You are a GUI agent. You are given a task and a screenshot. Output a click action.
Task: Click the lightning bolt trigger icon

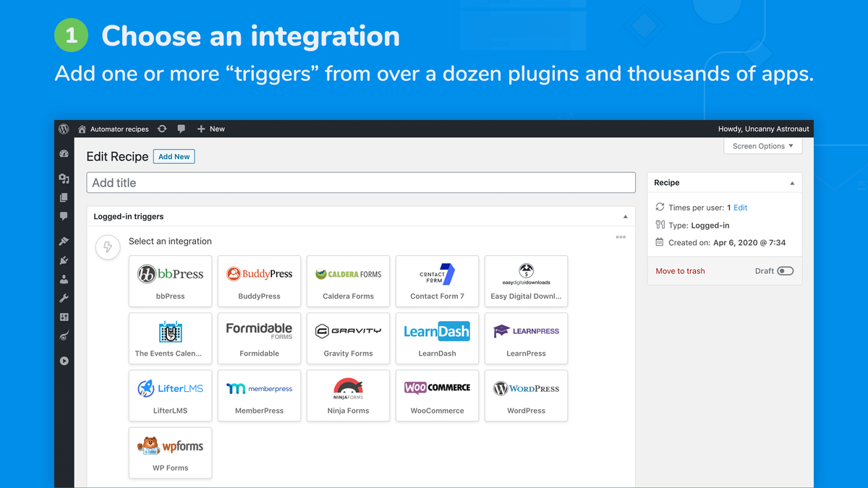click(x=108, y=247)
